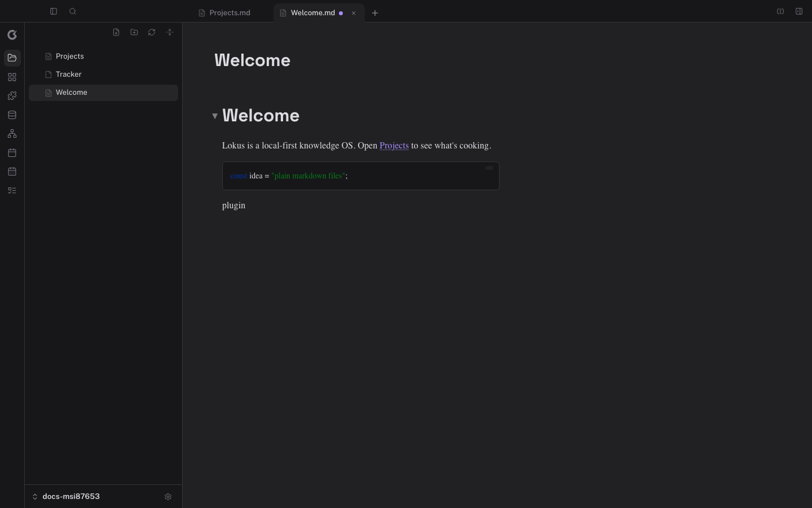The image size is (812, 508).
Task: Open the plain calendar icon view
Action: (x=12, y=153)
